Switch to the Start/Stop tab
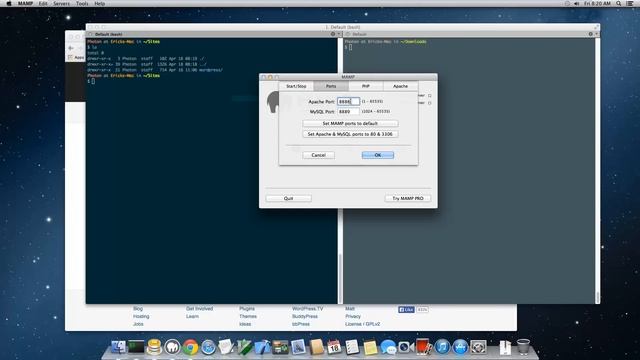This screenshot has height=360, width=640. (x=296, y=86)
